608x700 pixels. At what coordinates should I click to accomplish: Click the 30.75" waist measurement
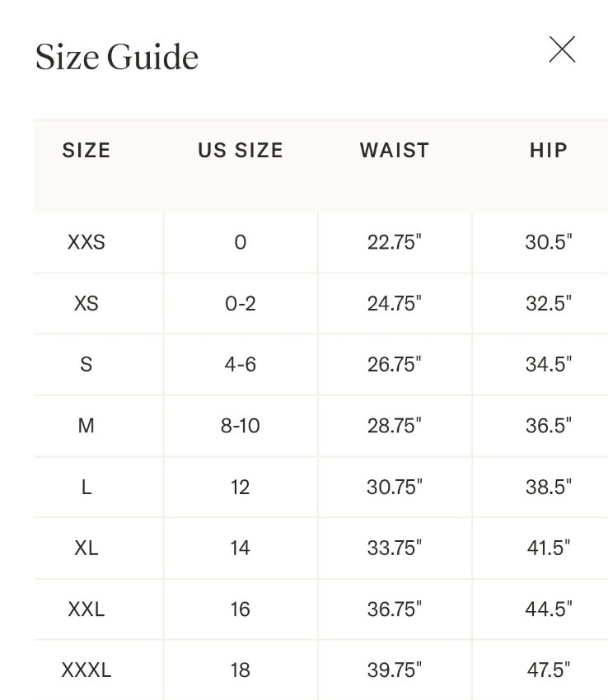coord(395,487)
